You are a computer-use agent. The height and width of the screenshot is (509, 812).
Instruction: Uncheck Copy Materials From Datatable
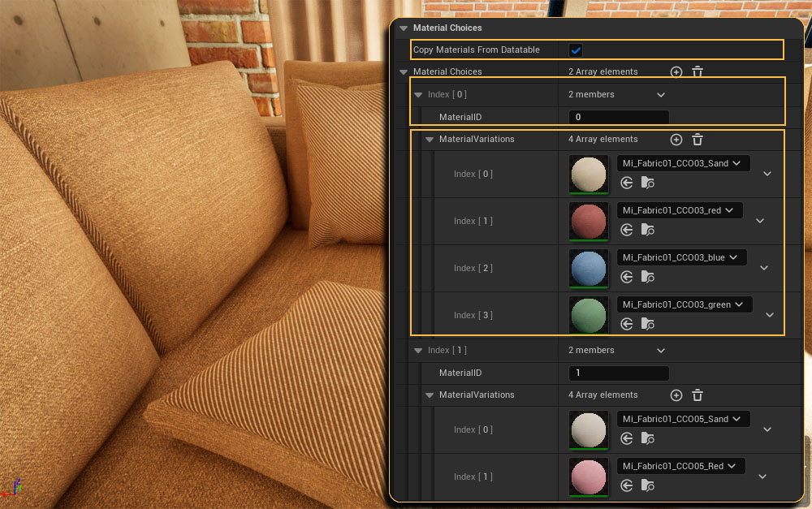[x=576, y=50]
